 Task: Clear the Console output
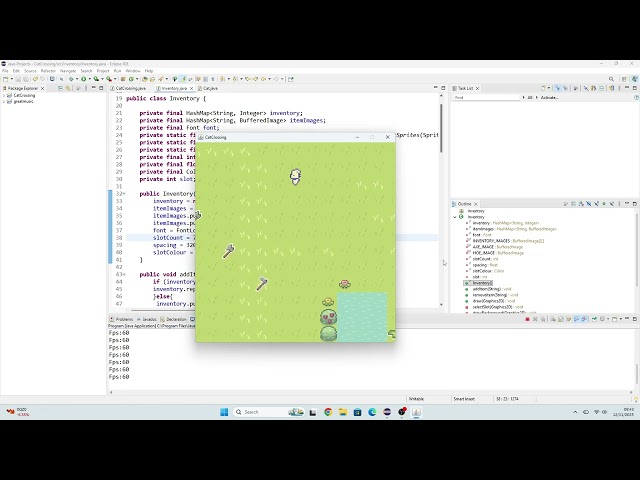pyautogui.click(x=553, y=319)
